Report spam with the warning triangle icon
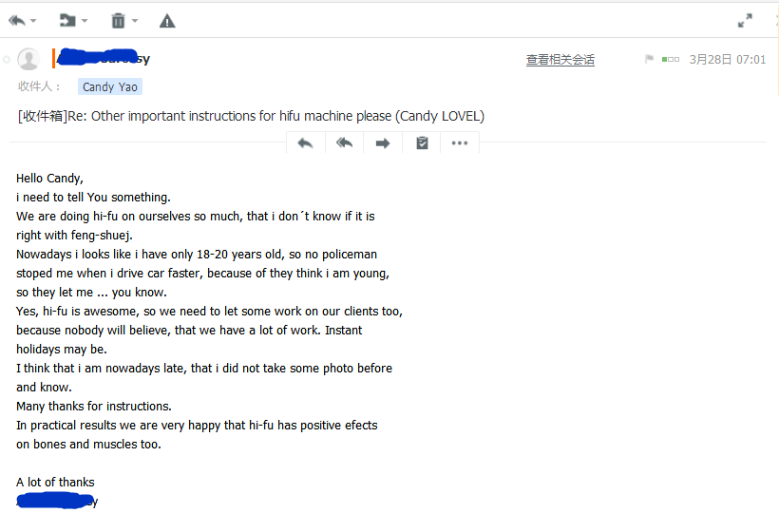The image size is (779, 532). [167, 21]
